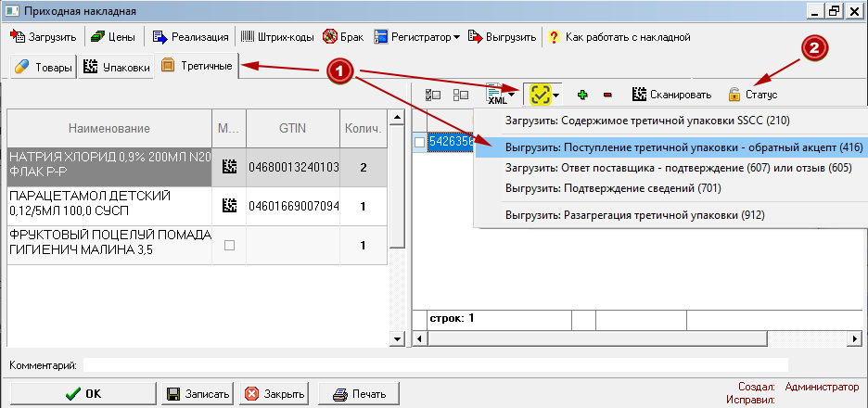
Task: Click the OK button
Action: [x=83, y=394]
